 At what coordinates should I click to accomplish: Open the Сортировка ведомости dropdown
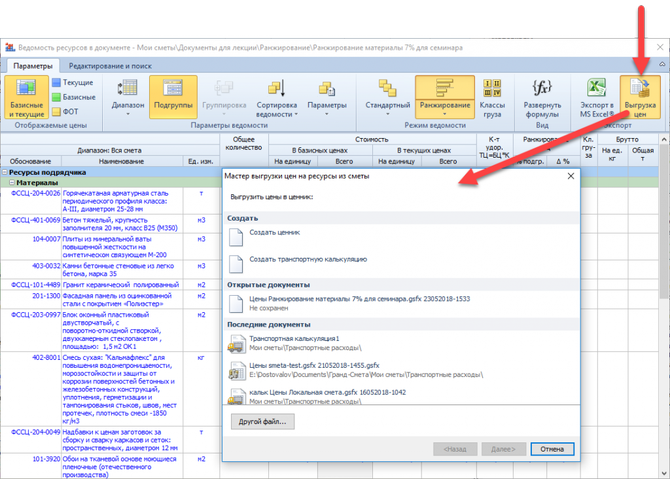pyautogui.click(x=277, y=99)
